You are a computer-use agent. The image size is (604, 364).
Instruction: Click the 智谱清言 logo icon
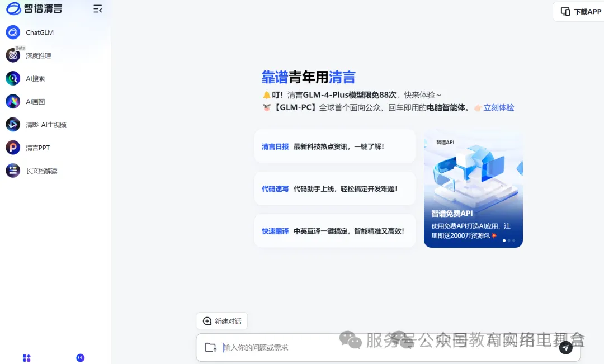[13, 8]
